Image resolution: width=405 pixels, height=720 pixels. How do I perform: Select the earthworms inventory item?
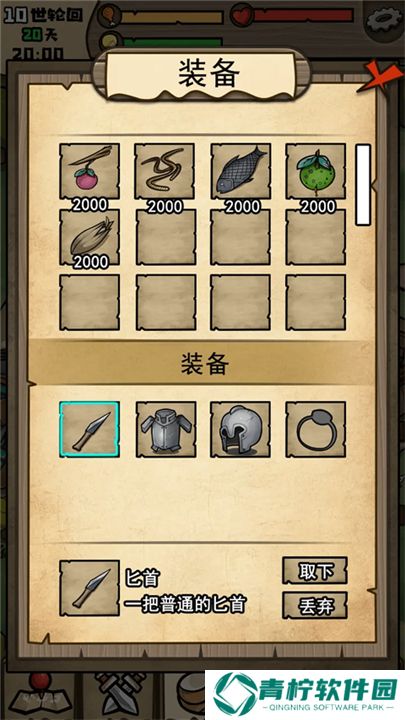165,171
